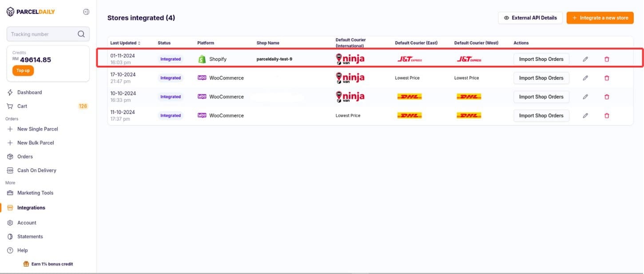Edit the 17-10-2024 WooCommerce store
The height and width of the screenshot is (274, 644).
(585, 78)
